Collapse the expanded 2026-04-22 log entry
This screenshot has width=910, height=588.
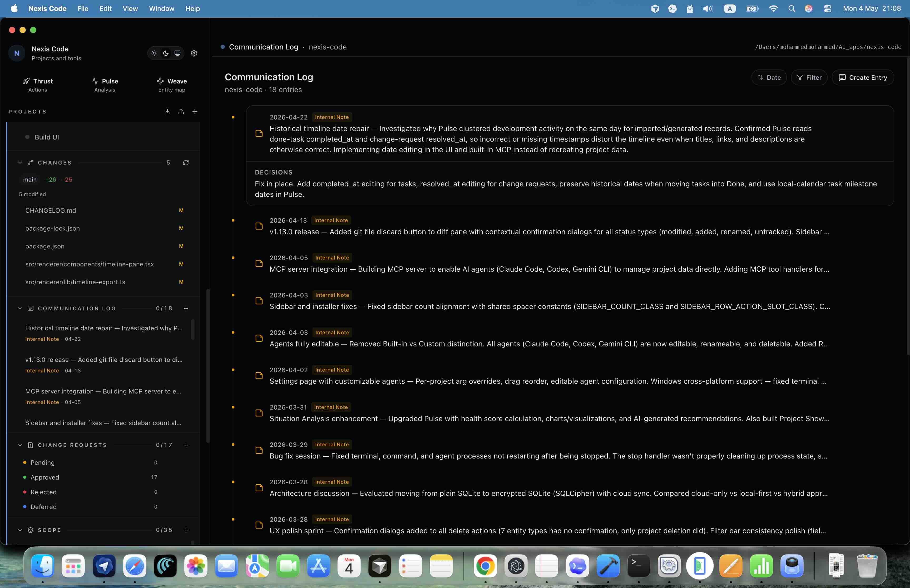pyautogui.click(x=570, y=133)
